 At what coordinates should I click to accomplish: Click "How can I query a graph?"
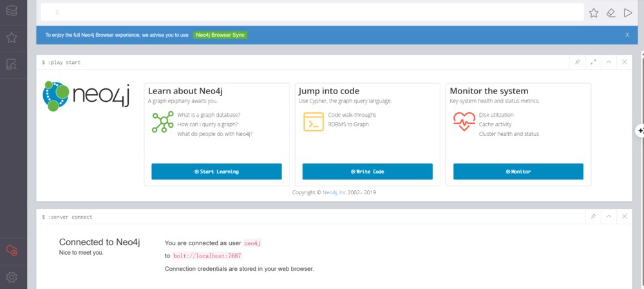tap(208, 125)
